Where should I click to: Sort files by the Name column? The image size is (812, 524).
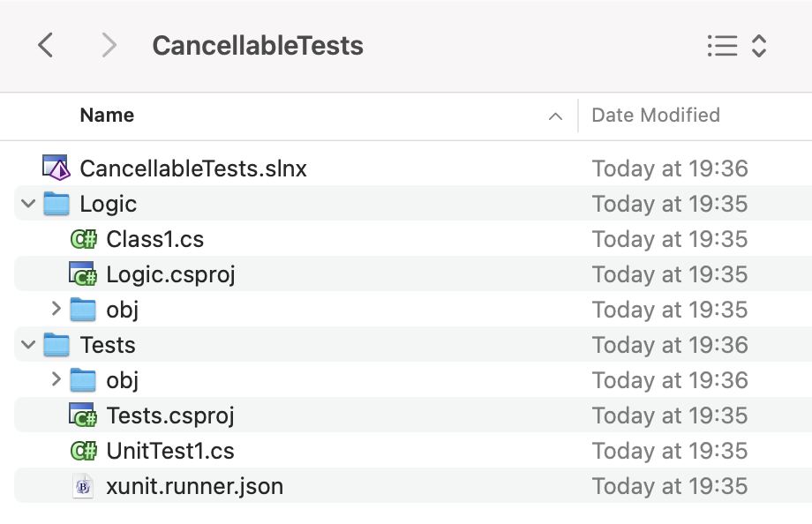[x=106, y=115]
